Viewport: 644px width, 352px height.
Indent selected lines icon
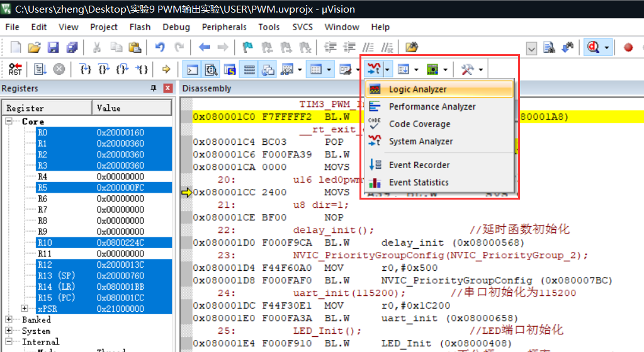(330, 48)
